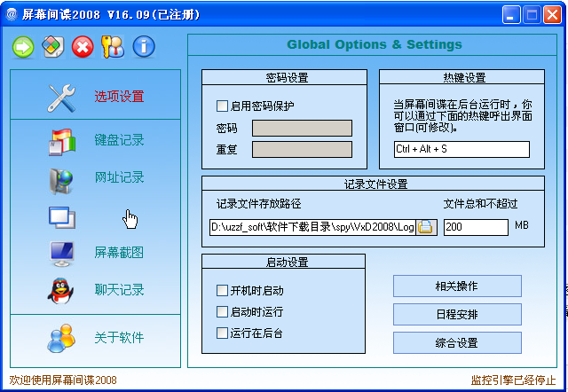568x392 pixels.
Task: Open 屏幕截图 section
Action: click(119, 252)
